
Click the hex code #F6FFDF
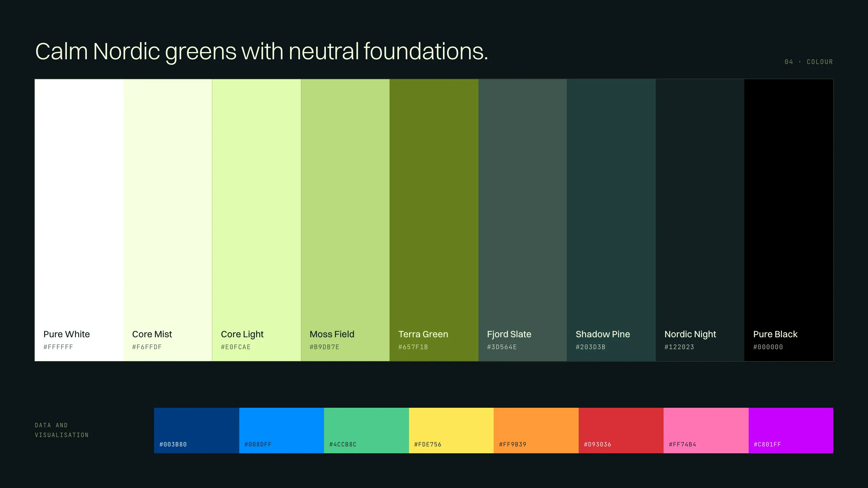click(147, 347)
